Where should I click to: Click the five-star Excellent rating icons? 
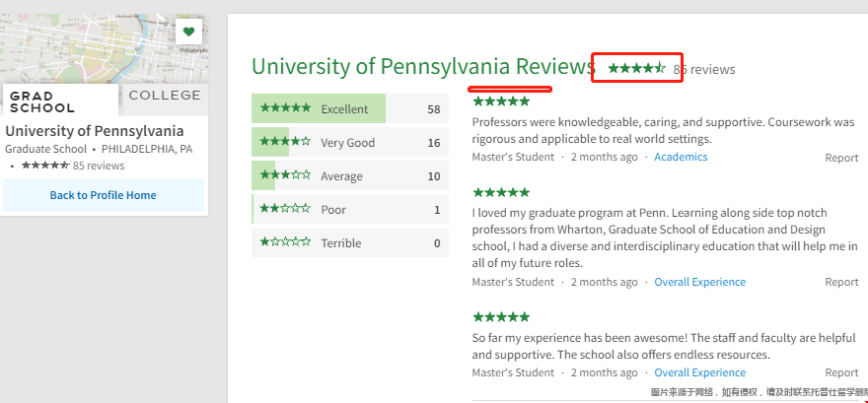pos(285,108)
